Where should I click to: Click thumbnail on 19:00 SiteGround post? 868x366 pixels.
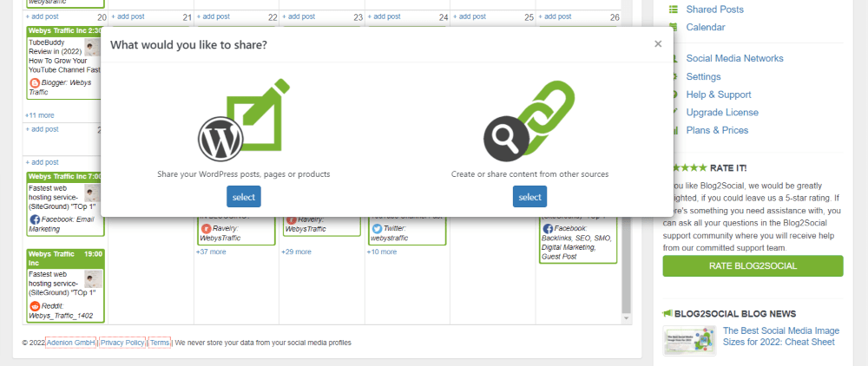point(94,278)
